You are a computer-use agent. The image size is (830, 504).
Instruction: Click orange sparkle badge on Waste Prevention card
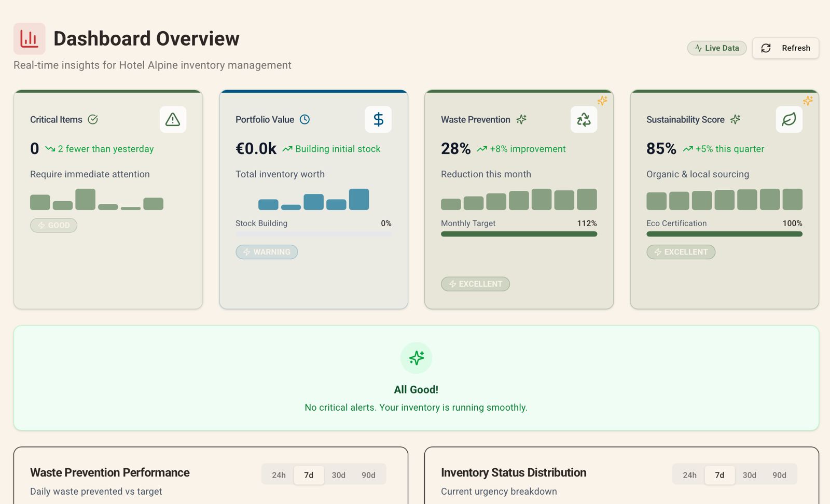(x=602, y=101)
